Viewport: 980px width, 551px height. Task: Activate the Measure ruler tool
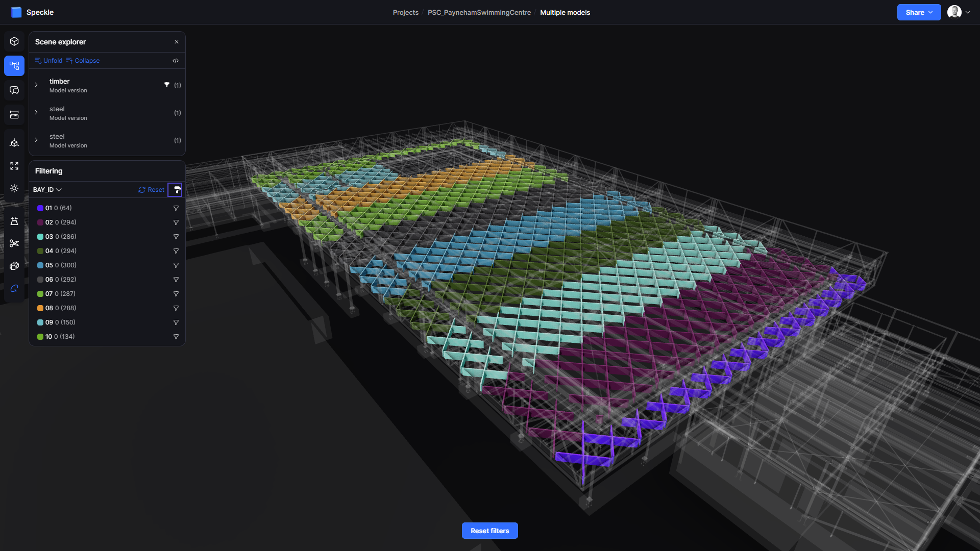click(x=14, y=115)
